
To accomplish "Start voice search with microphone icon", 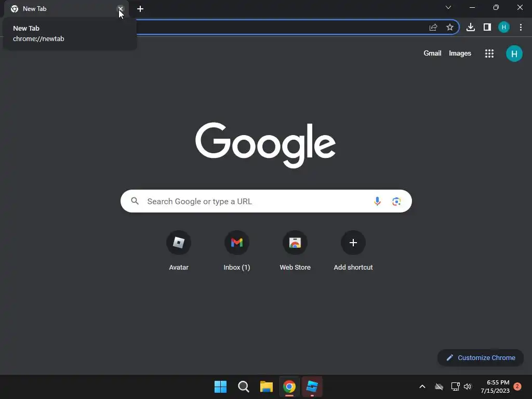I will (377, 201).
